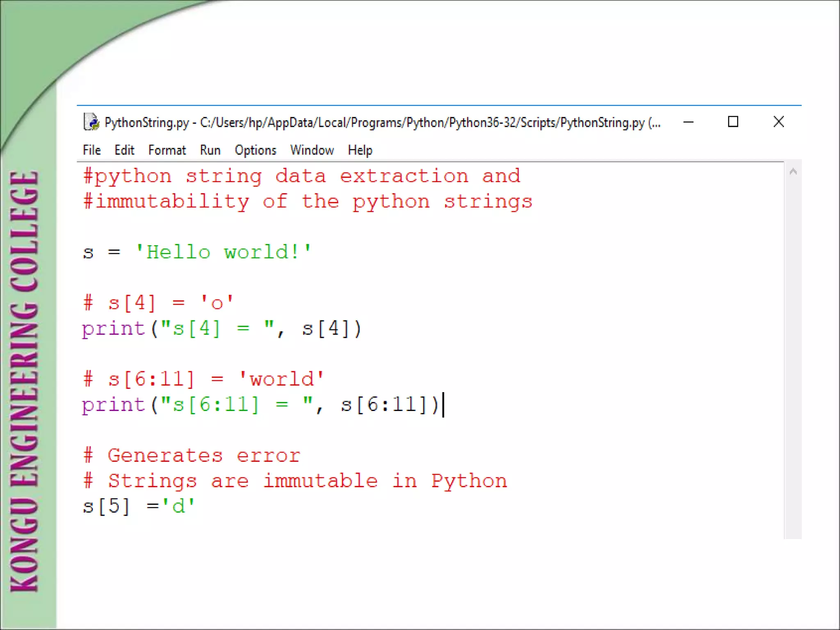Image resolution: width=840 pixels, height=630 pixels.
Task: Open the Edit menu
Action: (124, 150)
